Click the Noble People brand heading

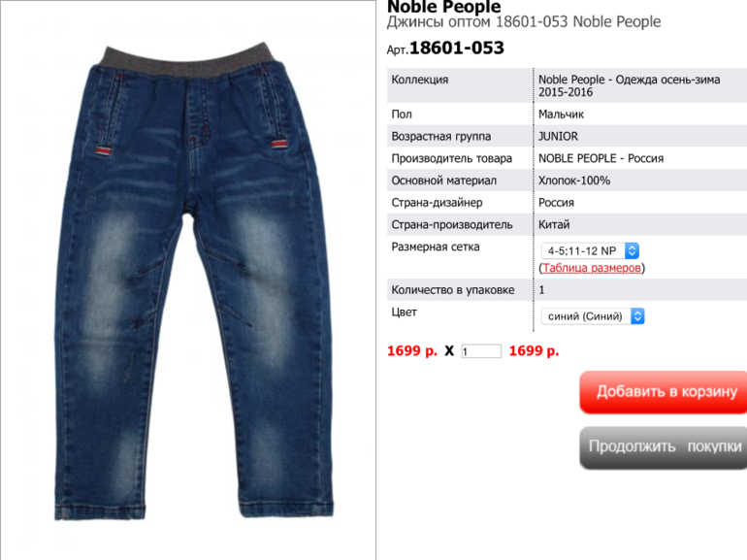click(x=443, y=7)
